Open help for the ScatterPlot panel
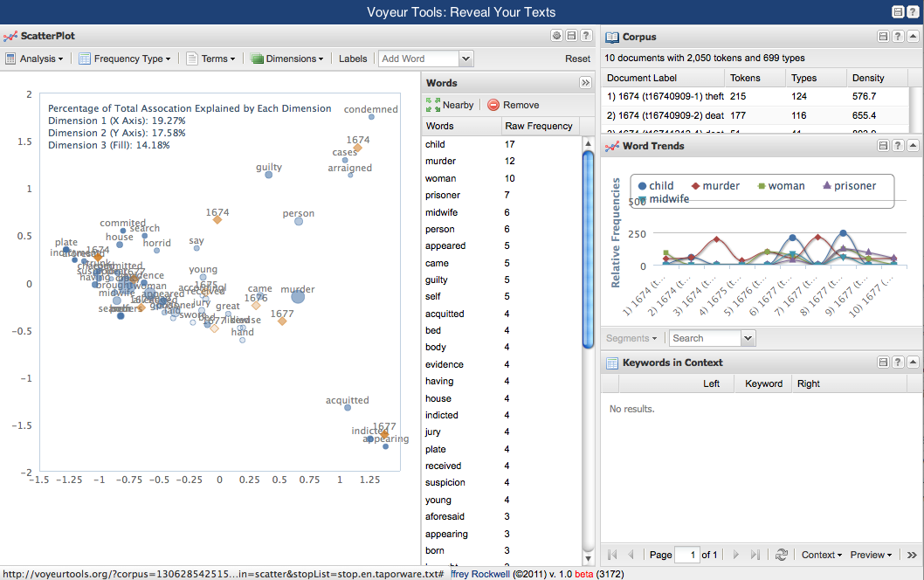924x580 pixels. pyautogui.click(x=586, y=35)
